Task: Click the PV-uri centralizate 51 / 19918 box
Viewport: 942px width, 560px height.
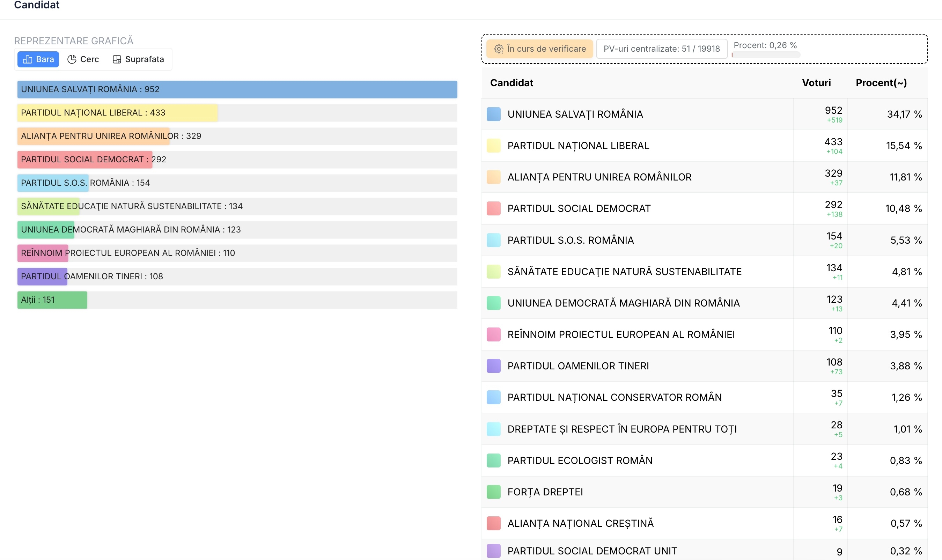Action: tap(662, 49)
